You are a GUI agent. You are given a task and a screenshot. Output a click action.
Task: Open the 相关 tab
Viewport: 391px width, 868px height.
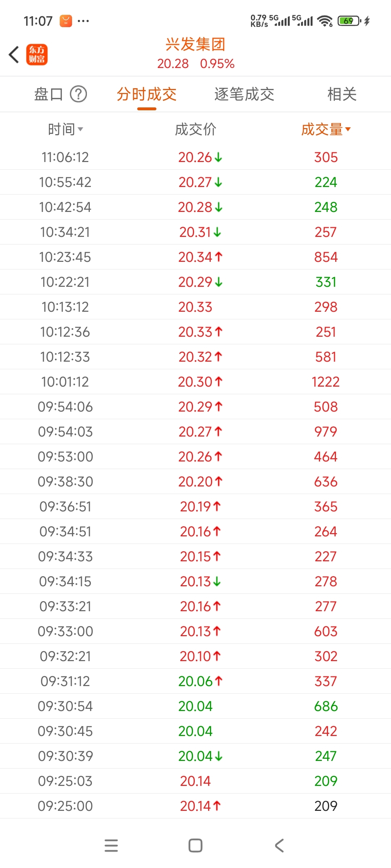[342, 94]
